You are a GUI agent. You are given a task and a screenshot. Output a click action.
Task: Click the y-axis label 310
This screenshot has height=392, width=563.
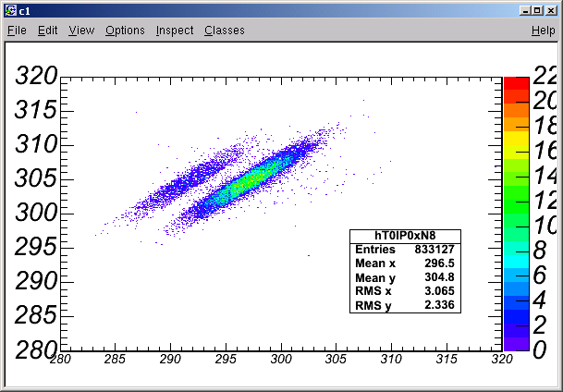[x=36, y=144]
